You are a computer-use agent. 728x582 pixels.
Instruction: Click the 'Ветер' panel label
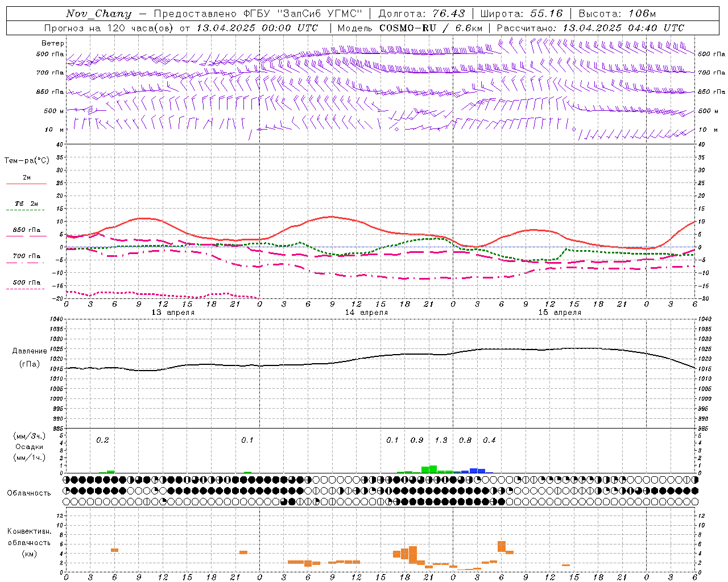pyautogui.click(x=53, y=43)
